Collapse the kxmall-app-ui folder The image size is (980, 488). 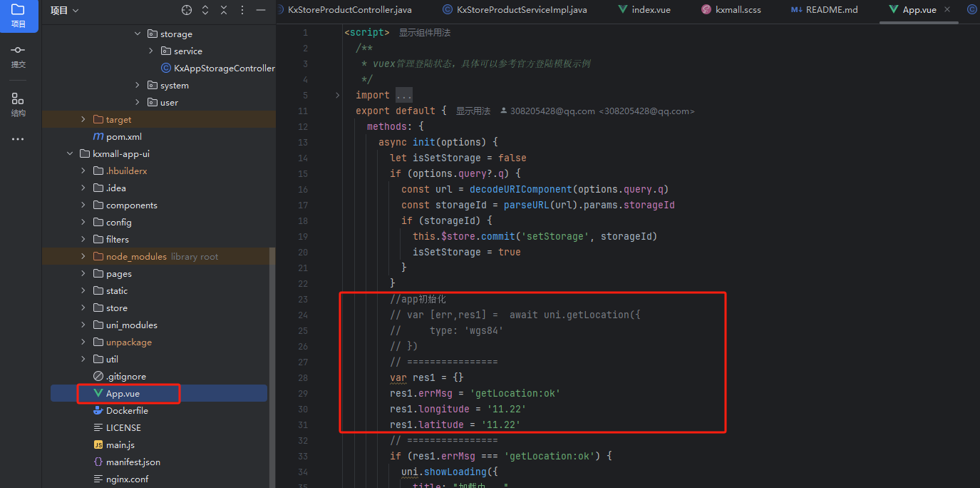point(70,154)
